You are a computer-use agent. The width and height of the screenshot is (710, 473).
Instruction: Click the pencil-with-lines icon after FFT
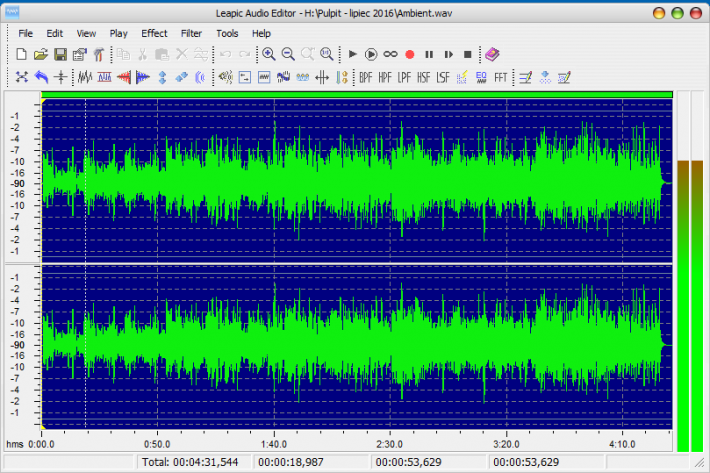526,78
